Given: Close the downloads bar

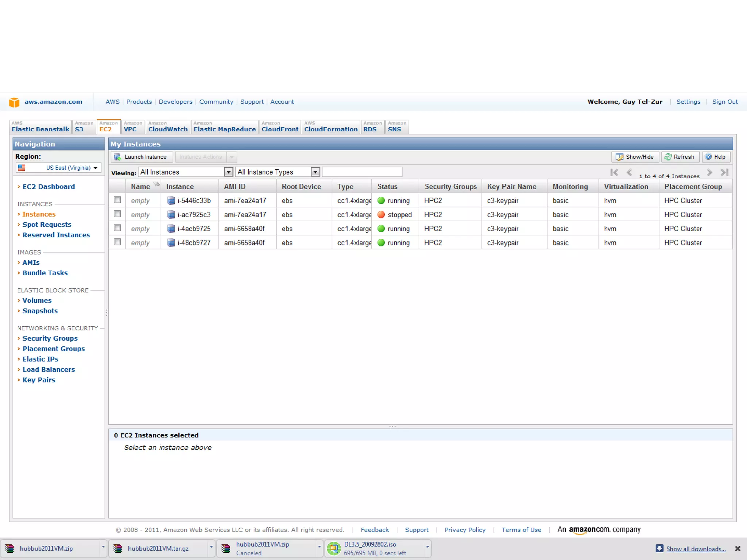Looking at the screenshot, I should pyautogui.click(x=738, y=548).
